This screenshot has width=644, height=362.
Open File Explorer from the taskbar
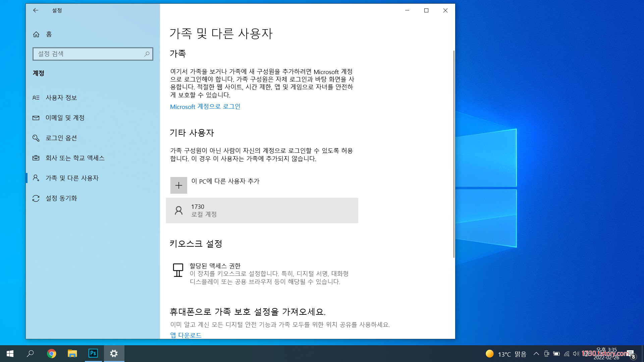tap(72, 353)
